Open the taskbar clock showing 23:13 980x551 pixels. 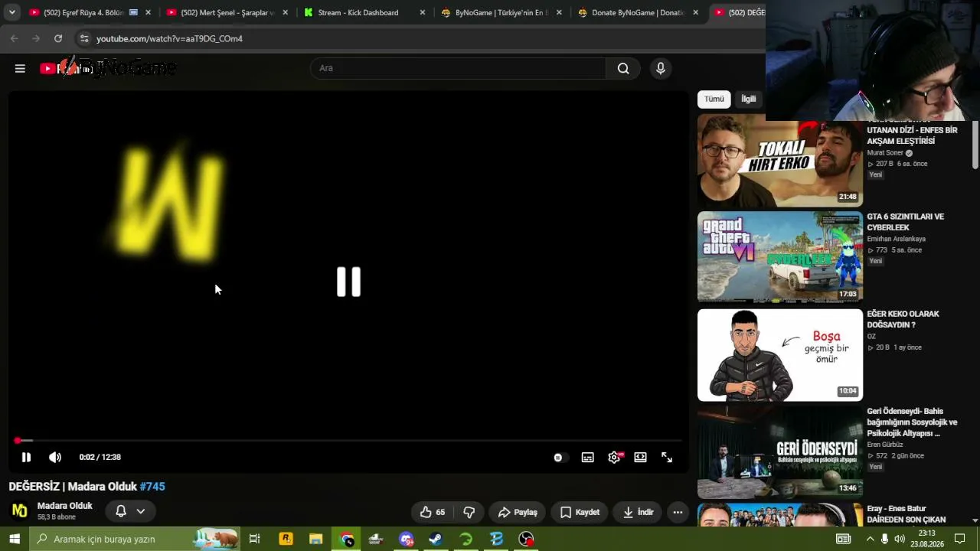pos(927,539)
